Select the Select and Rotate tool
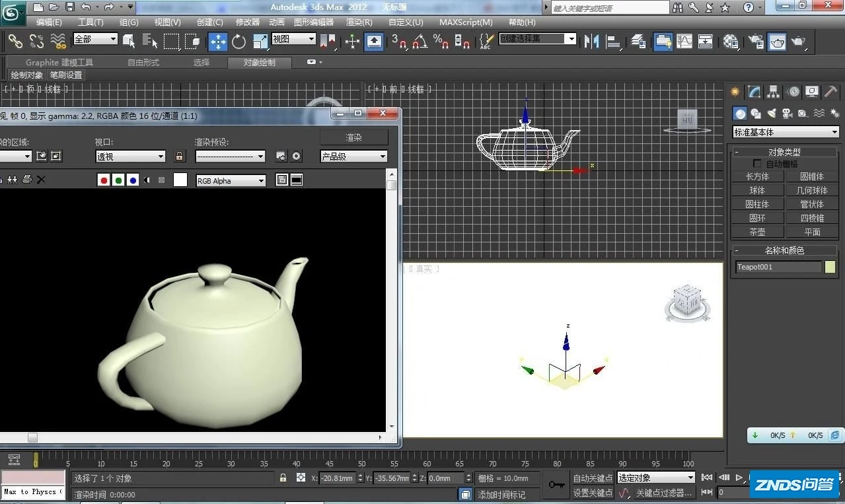The image size is (845, 504). 238,42
